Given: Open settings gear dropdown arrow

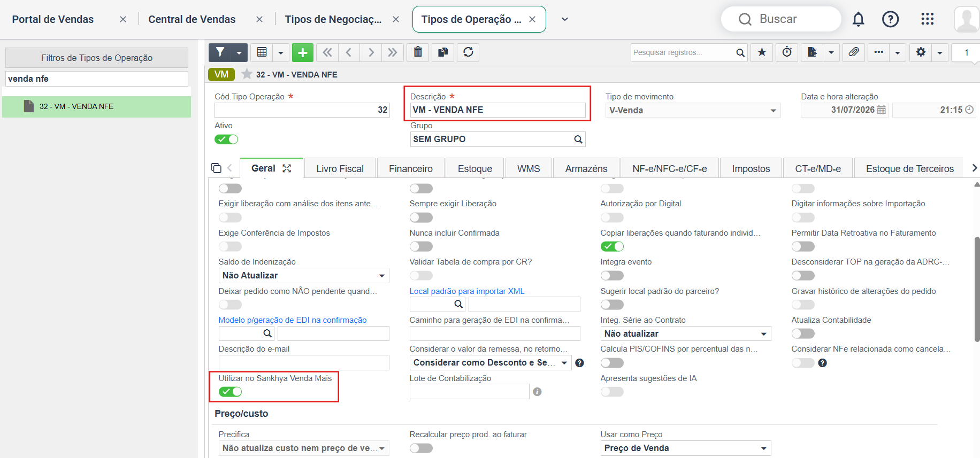Looking at the screenshot, I should pyautogui.click(x=940, y=52).
